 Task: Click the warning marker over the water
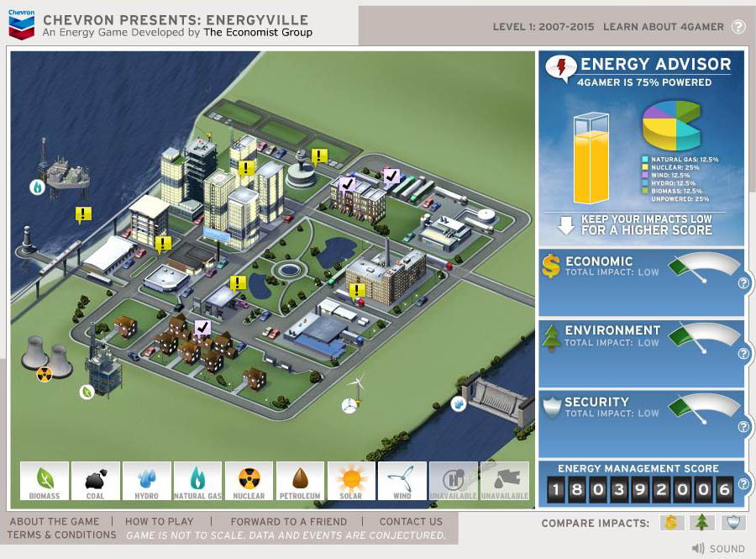click(x=83, y=214)
